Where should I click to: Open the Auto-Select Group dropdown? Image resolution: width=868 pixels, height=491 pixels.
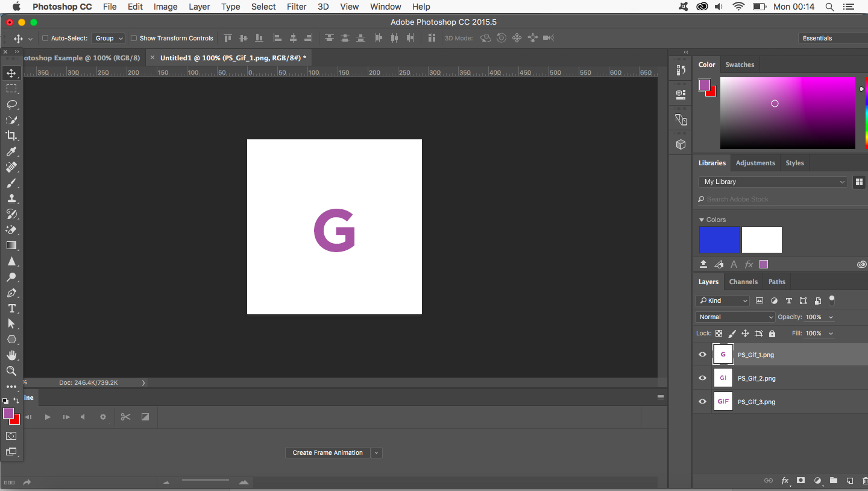108,38
